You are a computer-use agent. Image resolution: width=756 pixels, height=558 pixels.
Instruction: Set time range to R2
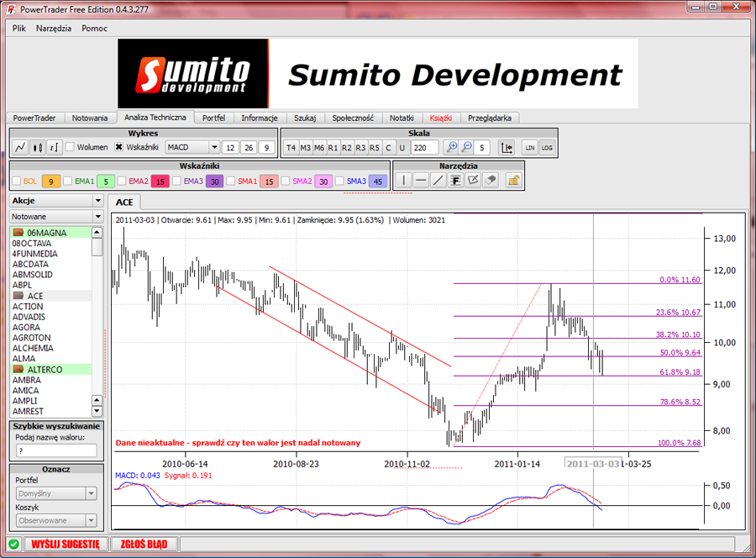[347, 148]
